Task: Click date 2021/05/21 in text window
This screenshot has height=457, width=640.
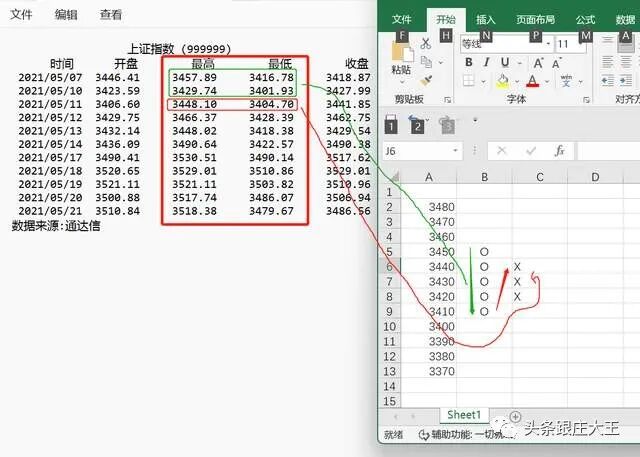Action: pos(50,211)
